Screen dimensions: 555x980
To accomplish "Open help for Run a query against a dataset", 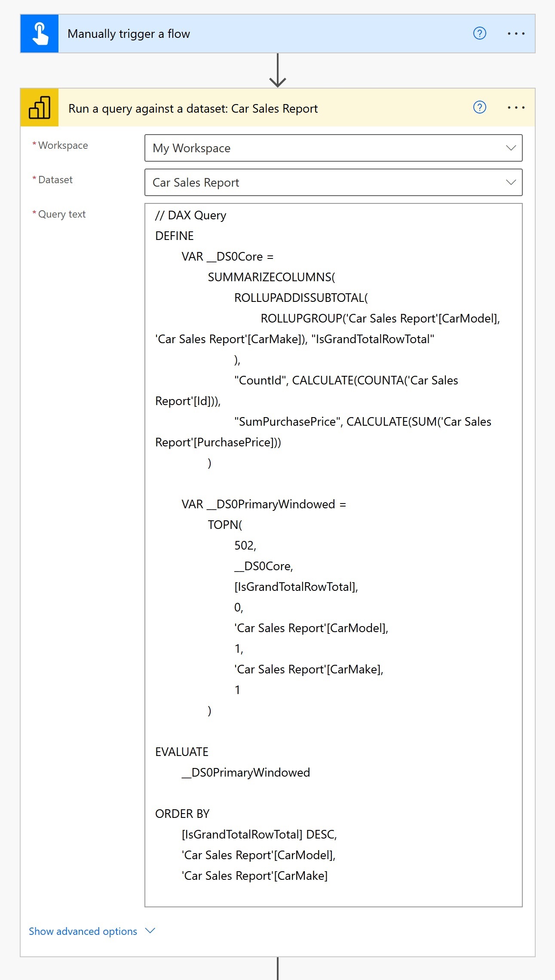I will coord(479,107).
